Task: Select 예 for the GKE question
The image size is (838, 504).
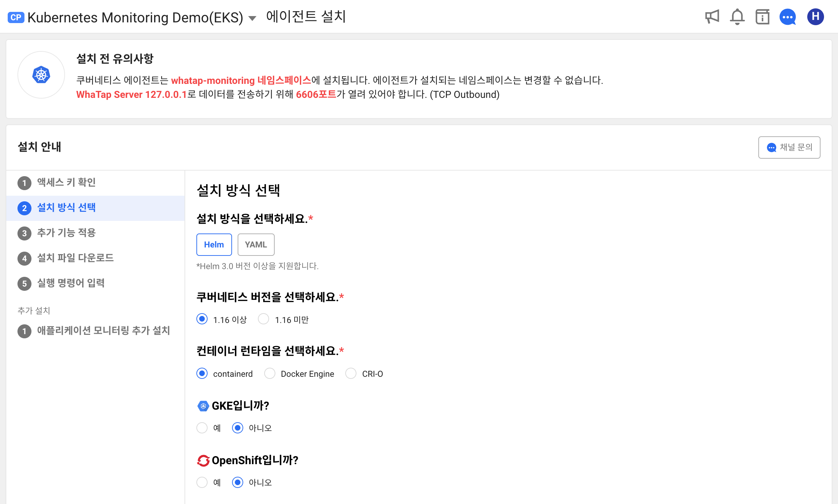Action: pyautogui.click(x=202, y=428)
